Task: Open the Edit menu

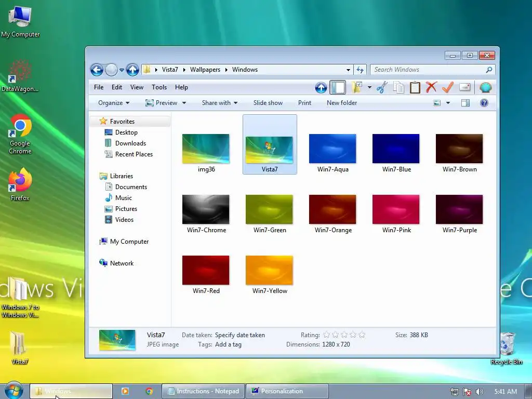Action: 117,87
